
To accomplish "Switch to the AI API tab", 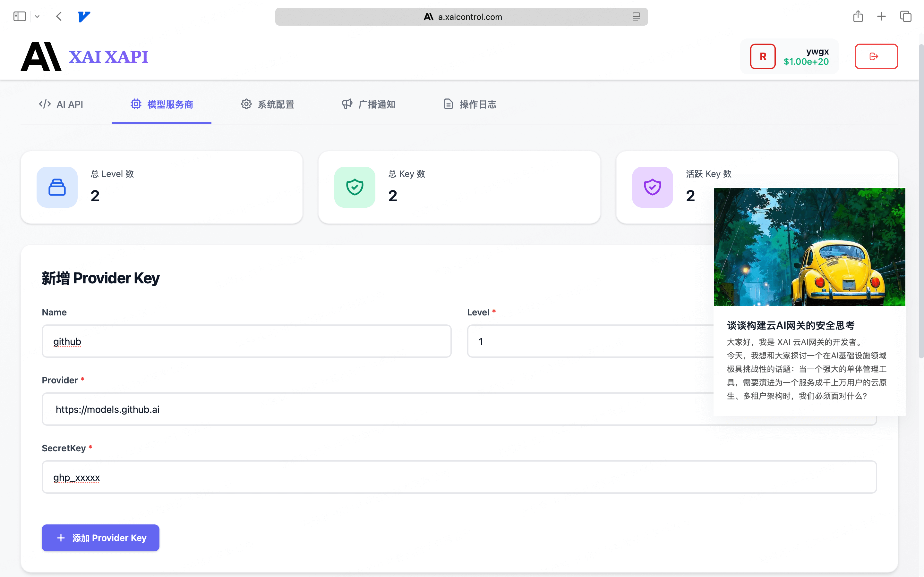I will 61,104.
